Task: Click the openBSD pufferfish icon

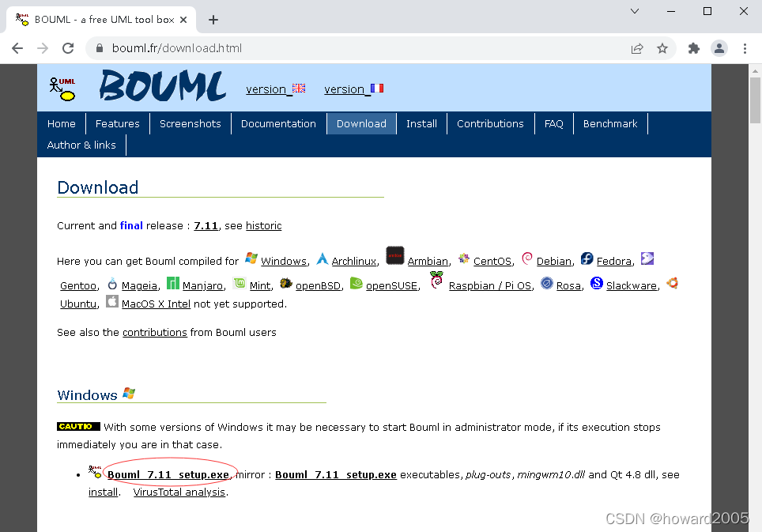Action: click(x=286, y=283)
